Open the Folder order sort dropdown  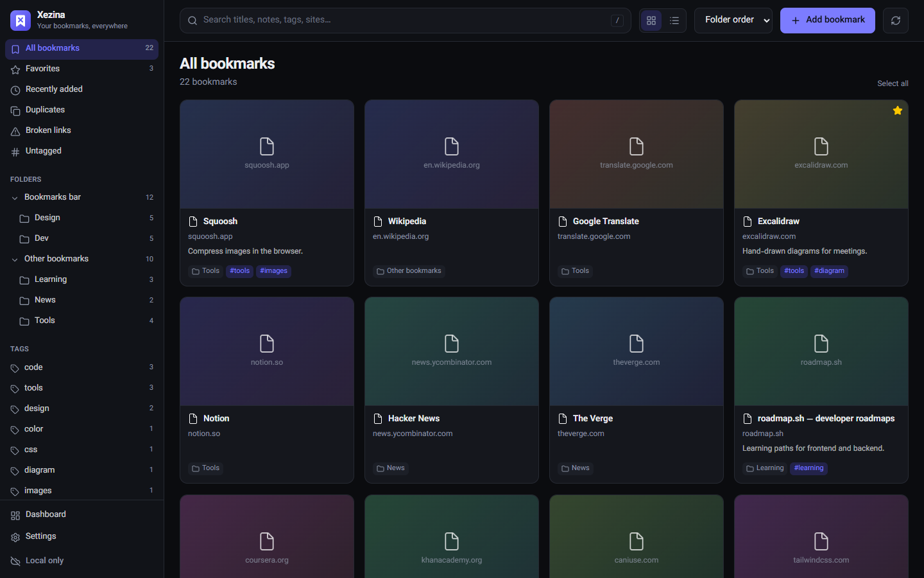pyautogui.click(x=733, y=21)
